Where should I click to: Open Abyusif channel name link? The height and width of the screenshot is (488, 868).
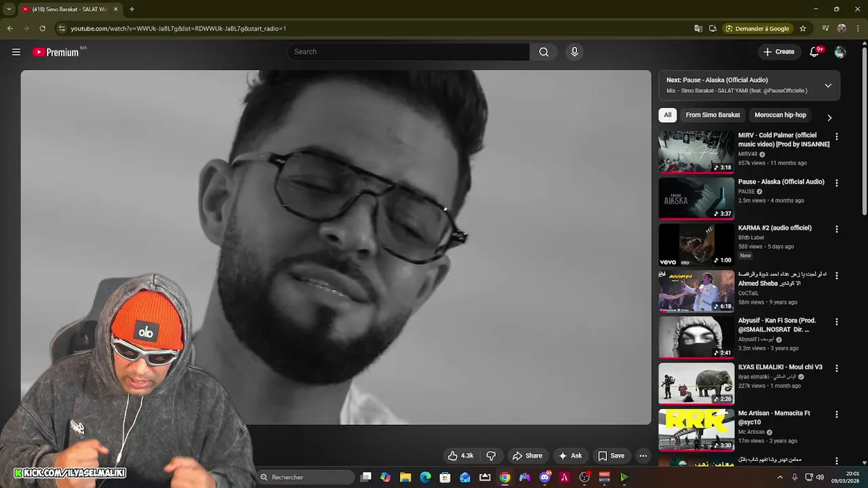[756, 340]
